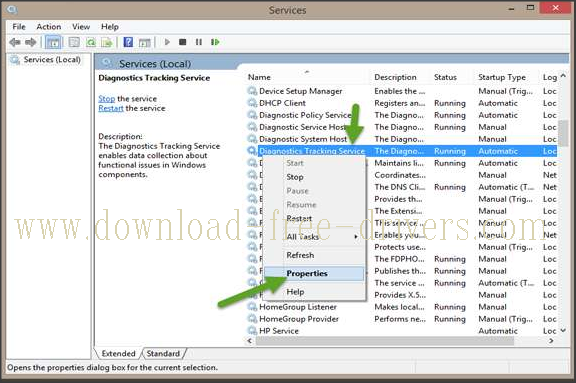Click the Restart Service toolbar icon

tap(215, 42)
